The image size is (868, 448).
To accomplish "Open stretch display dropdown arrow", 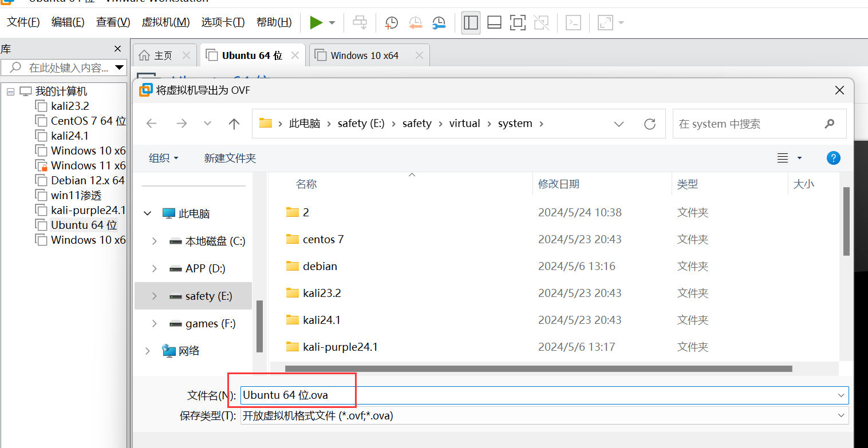I will [621, 23].
